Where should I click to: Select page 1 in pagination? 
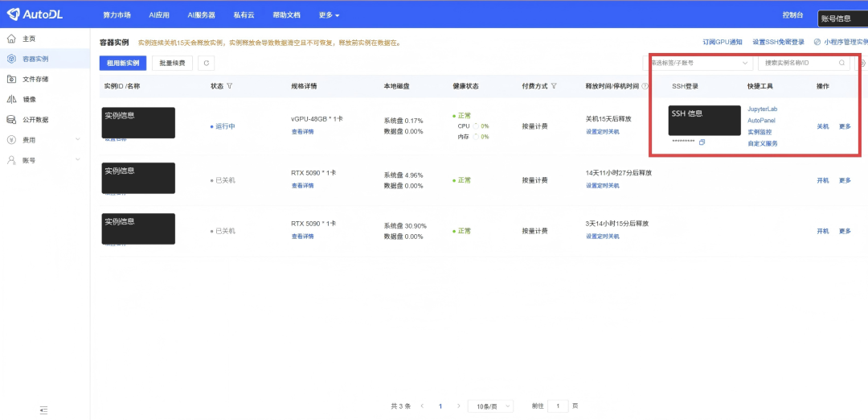(x=440, y=406)
